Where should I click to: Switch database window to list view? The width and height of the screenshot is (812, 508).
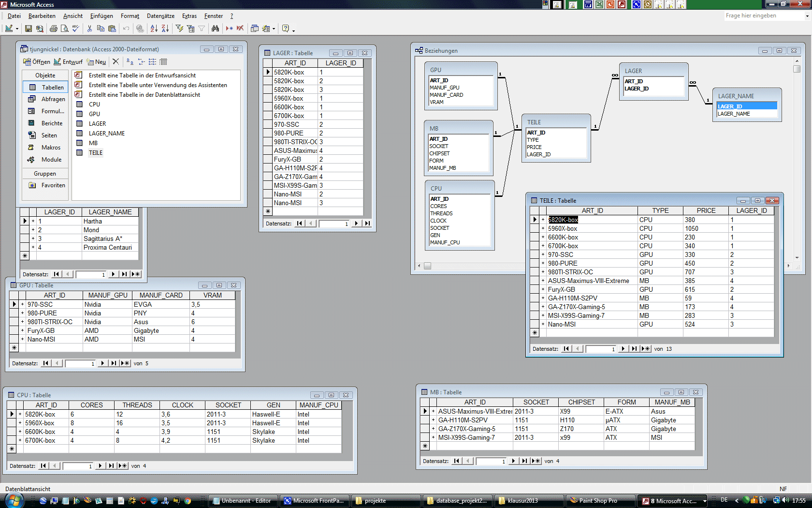[152, 61]
